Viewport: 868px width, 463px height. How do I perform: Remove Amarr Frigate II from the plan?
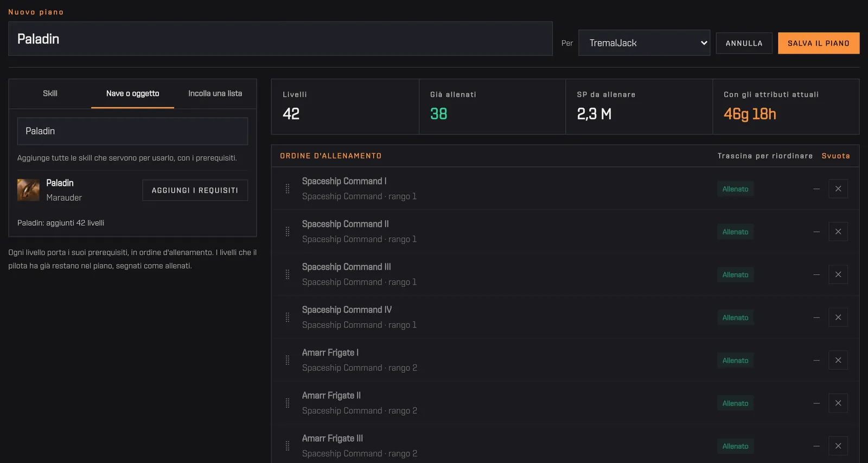[x=838, y=403]
